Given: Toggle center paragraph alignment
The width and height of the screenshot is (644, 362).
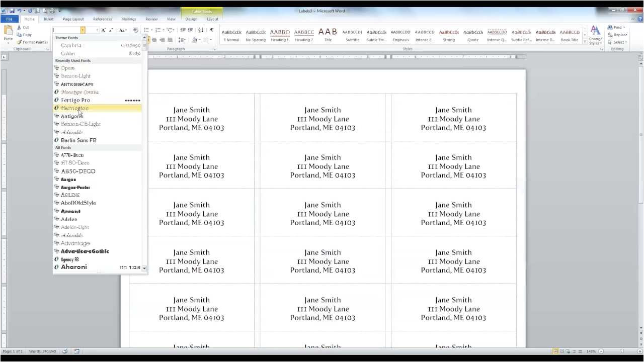Looking at the screenshot, I should coord(154,40).
